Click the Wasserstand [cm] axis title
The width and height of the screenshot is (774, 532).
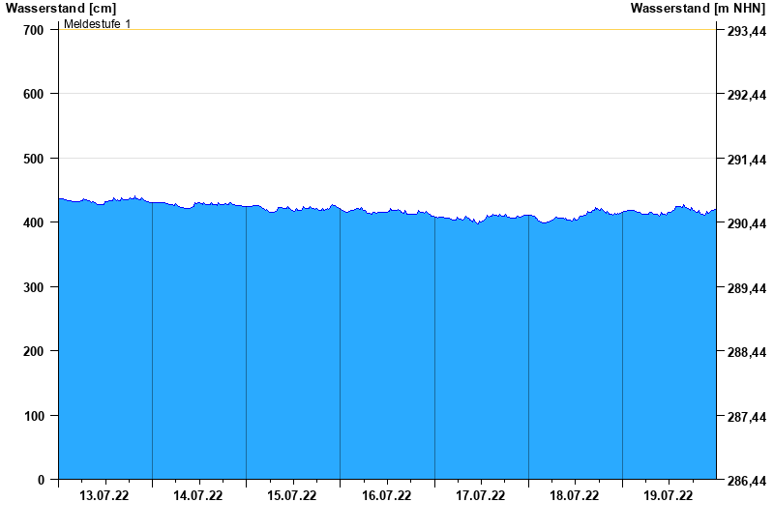point(61,8)
